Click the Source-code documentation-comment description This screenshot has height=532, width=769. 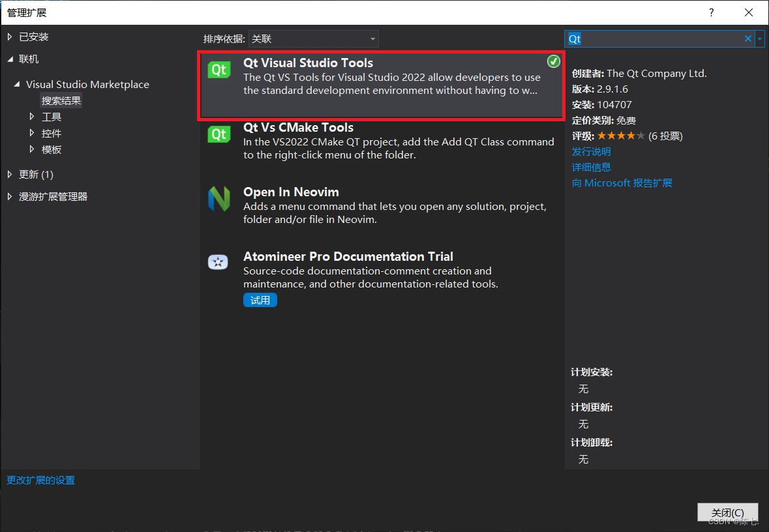pyautogui.click(x=370, y=278)
